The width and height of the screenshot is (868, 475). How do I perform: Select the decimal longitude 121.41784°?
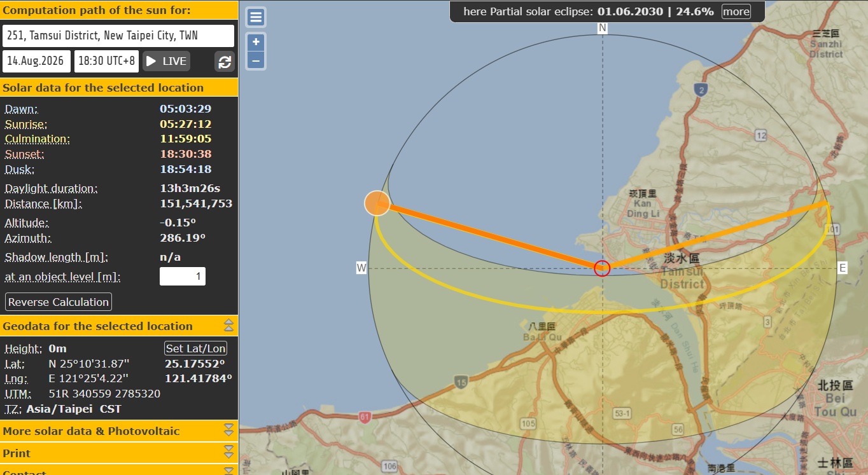tap(199, 378)
